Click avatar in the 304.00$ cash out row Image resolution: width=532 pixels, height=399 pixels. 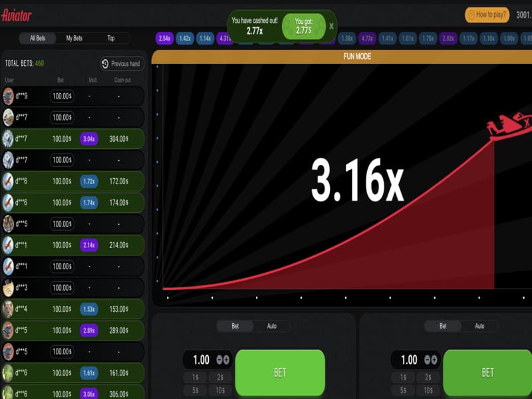tap(8, 139)
